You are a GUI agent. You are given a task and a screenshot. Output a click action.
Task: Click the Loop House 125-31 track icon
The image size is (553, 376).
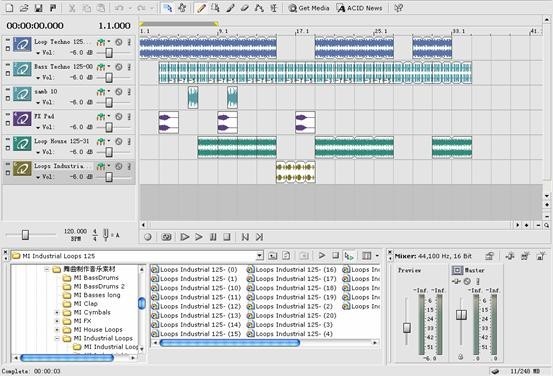pyautogui.click(x=22, y=144)
